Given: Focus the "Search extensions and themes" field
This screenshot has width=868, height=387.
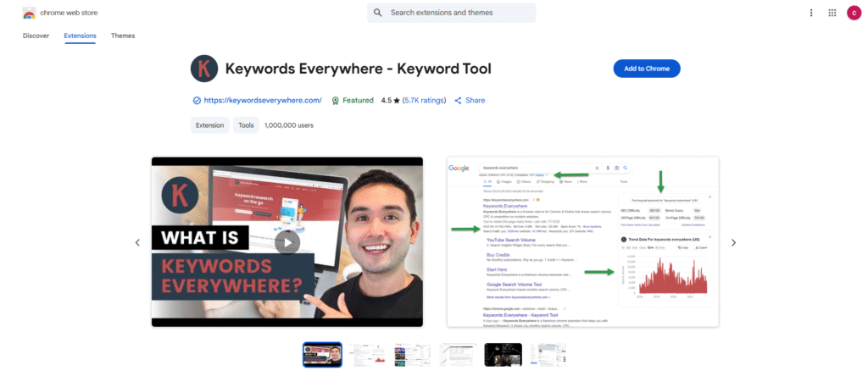Looking at the screenshot, I should click(x=458, y=13).
